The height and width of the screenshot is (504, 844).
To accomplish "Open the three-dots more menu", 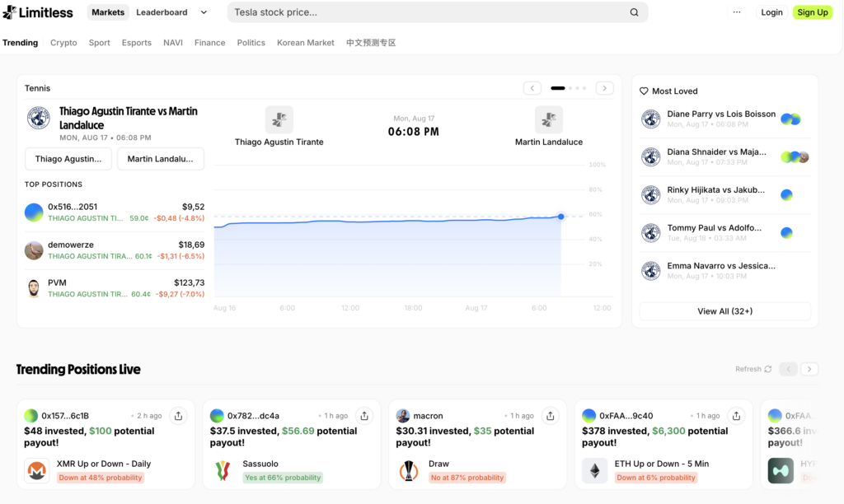I will click(736, 12).
